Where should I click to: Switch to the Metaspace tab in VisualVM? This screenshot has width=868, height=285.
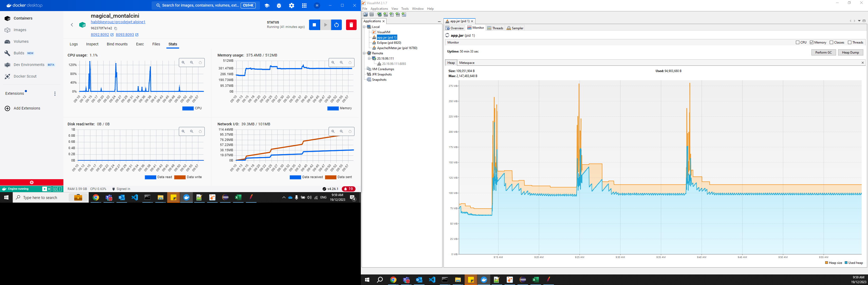467,63
